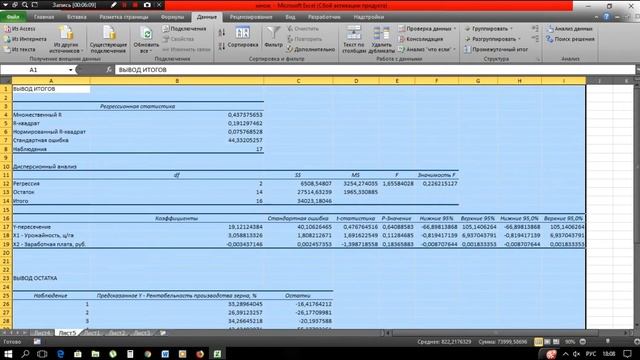Open Text to Columns (Текст по столбцам)
The image size is (640, 360).
coord(353,40)
